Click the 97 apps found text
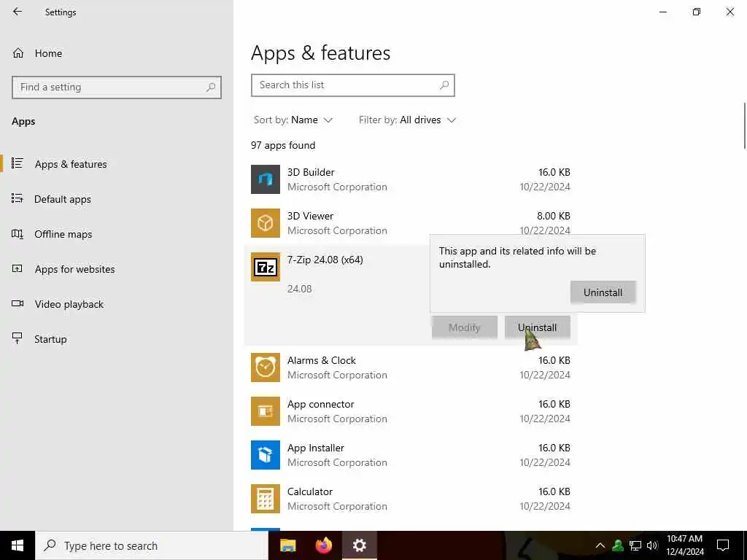Viewport: 747px width, 560px height. click(283, 145)
